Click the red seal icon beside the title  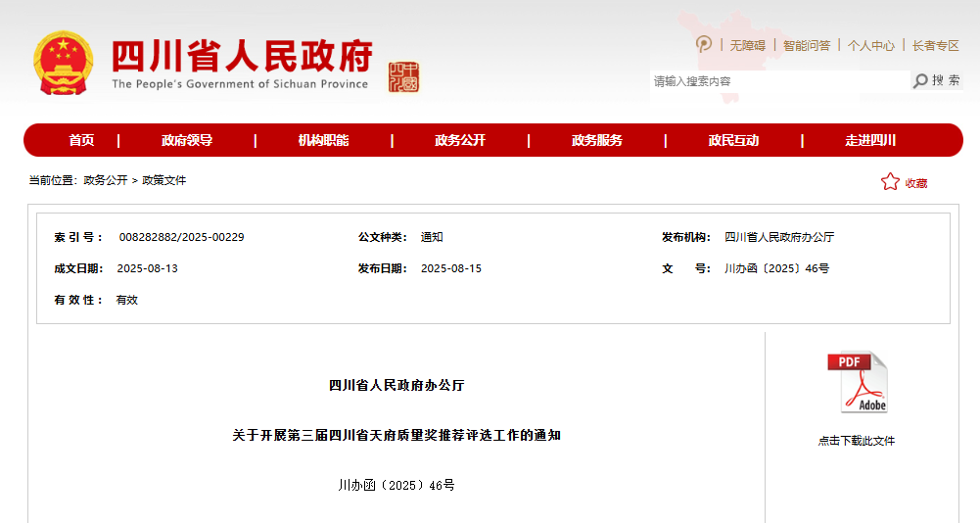coord(403,77)
